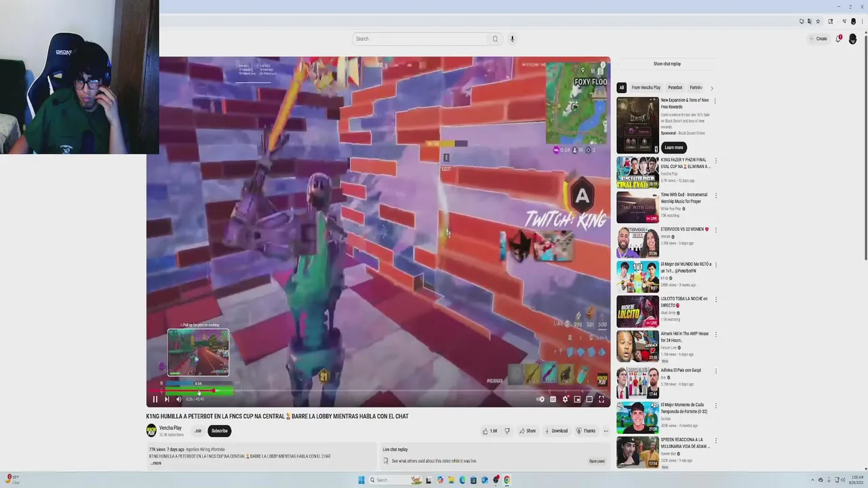Start voice search with microphone
868x488 pixels.
[512, 39]
